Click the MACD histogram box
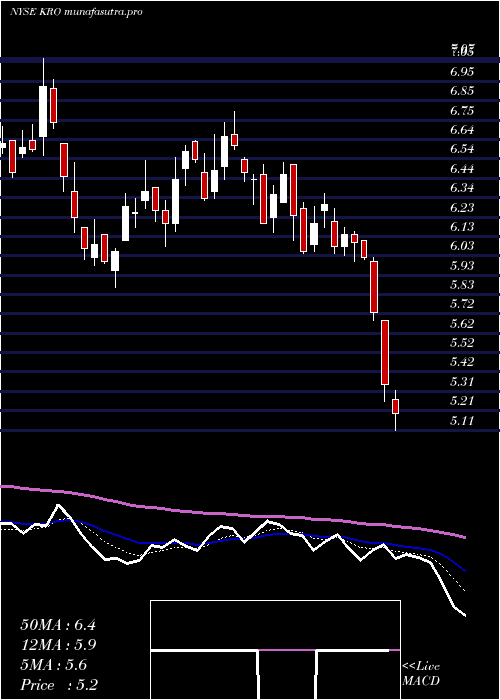Image resolution: width=500 pixels, height=700 pixels. point(275,650)
